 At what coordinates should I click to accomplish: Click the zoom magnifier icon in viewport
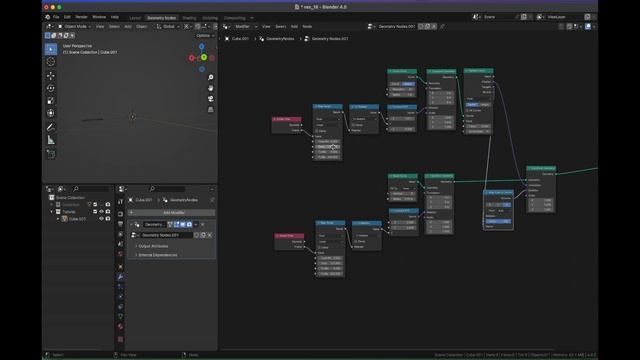[x=211, y=78]
